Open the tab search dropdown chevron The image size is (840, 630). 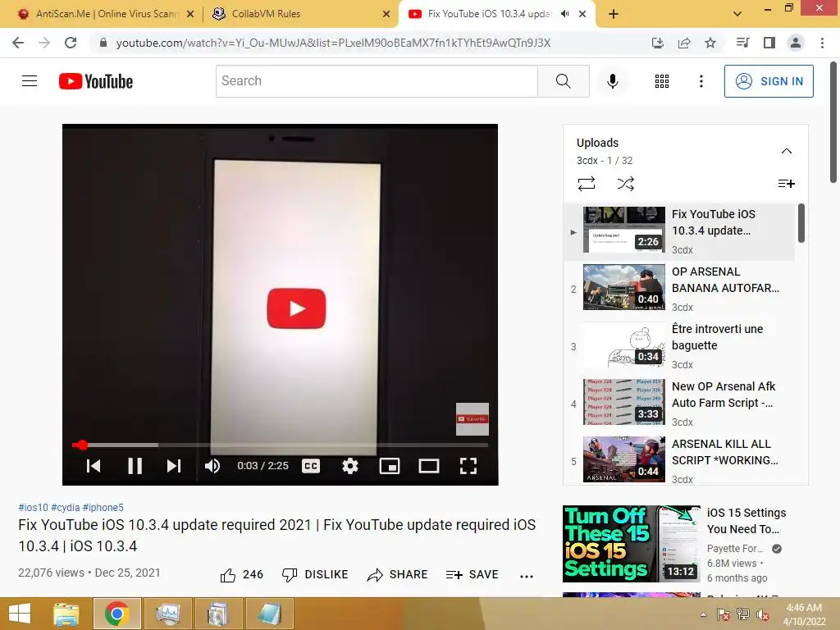click(737, 14)
